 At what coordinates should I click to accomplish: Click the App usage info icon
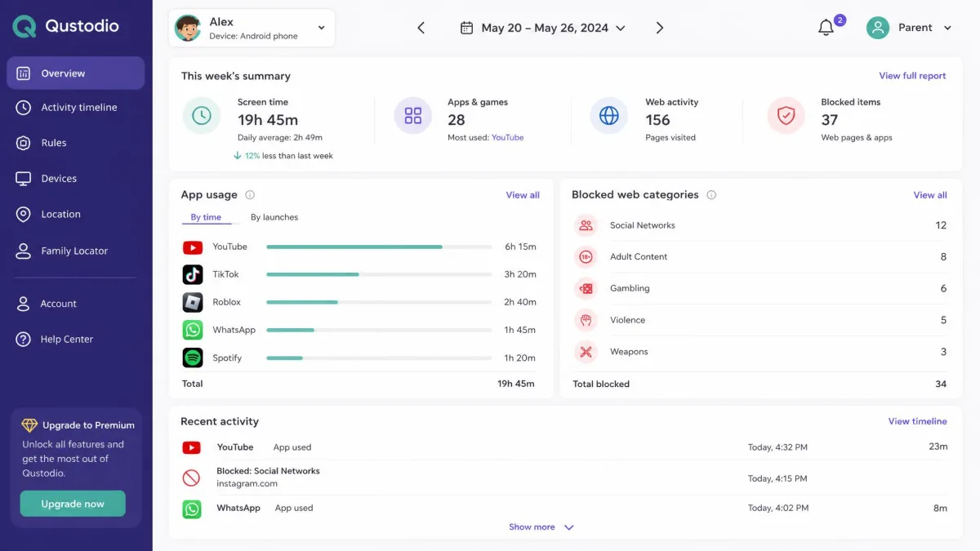[x=250, y=195]
